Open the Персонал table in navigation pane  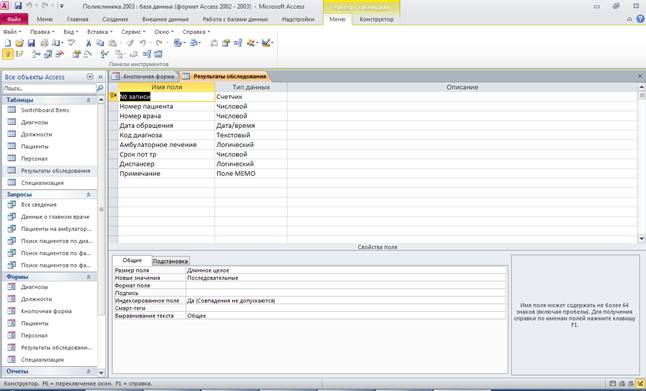pyautogui.click(x=34, y=159)
